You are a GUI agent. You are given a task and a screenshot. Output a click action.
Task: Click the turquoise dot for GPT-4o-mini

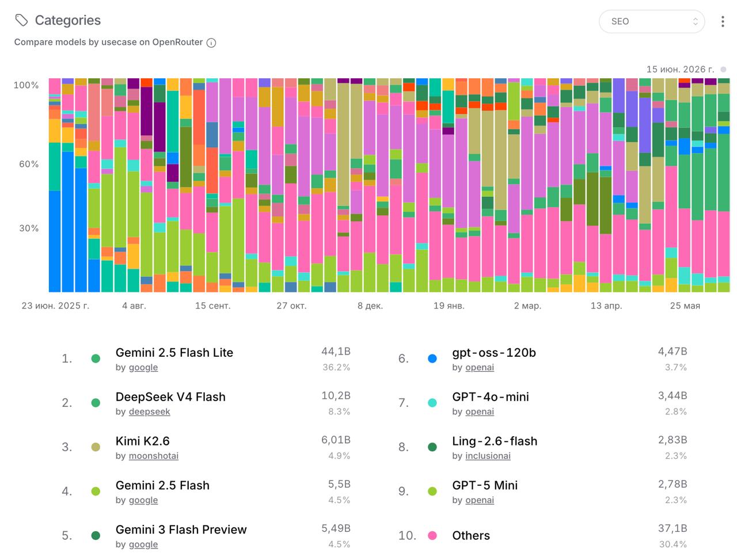pyautogui.click(x=432, y=403)
